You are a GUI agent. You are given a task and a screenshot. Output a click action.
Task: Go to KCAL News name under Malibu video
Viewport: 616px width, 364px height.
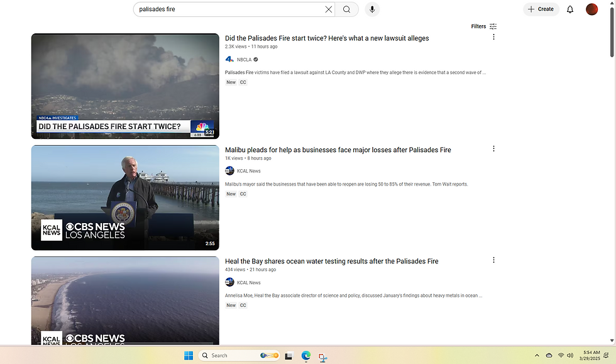[249, 171]
